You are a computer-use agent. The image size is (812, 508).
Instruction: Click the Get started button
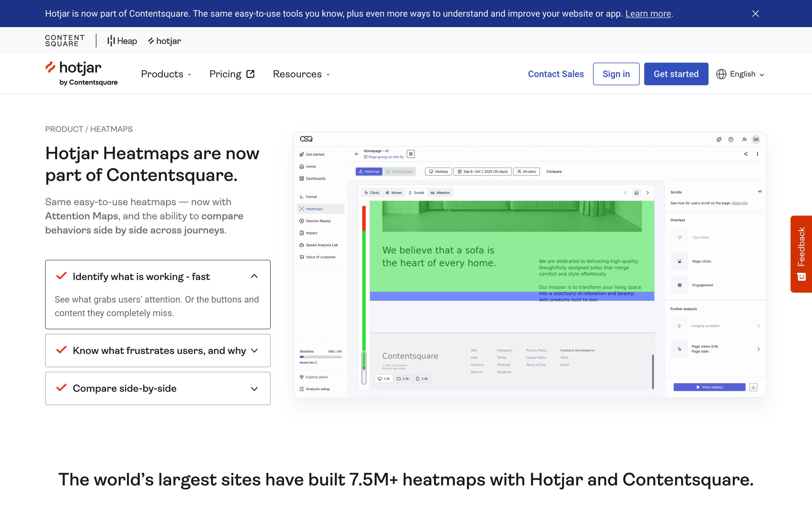point(676,74)
